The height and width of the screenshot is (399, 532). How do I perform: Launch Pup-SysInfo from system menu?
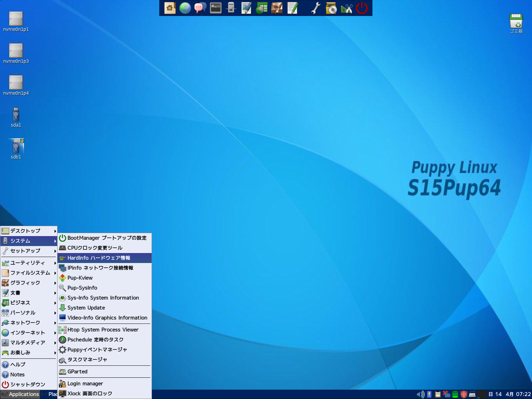105,288
